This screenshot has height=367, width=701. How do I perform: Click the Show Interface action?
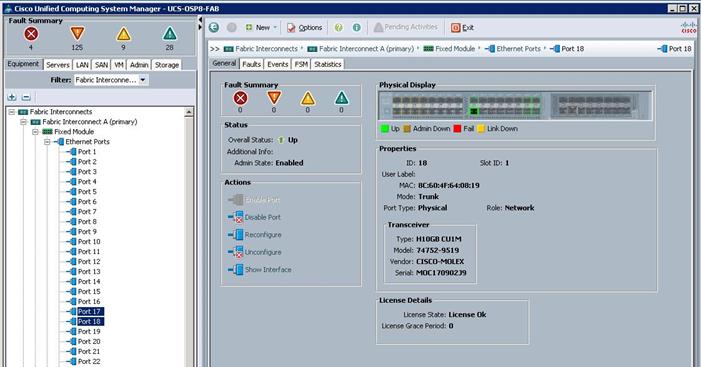click(x=260, y=270)
